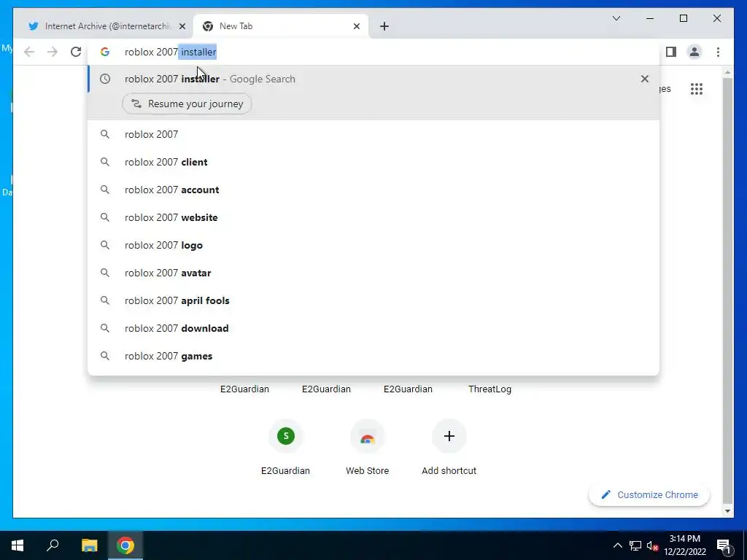Open the Chrome three-dot menu
This screenshot has width=747, height=560.
pyautogui.click(x=718, y=52)
